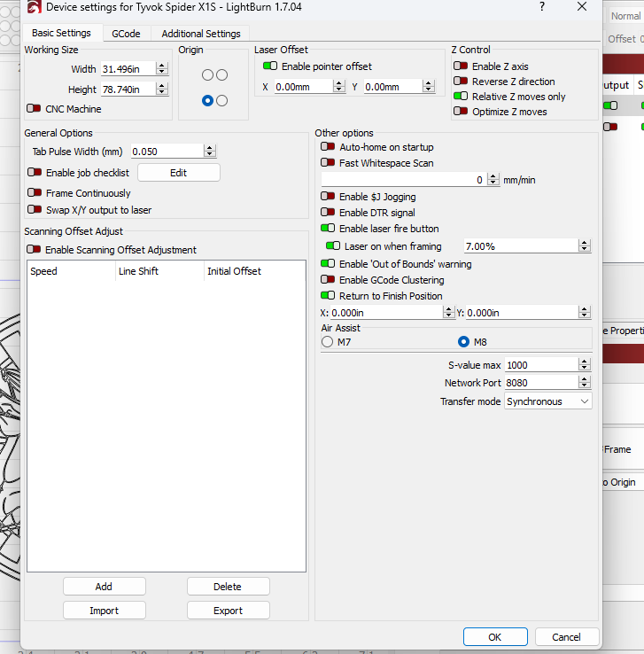Click the Edit job checklist button

(x=178, y=173)
